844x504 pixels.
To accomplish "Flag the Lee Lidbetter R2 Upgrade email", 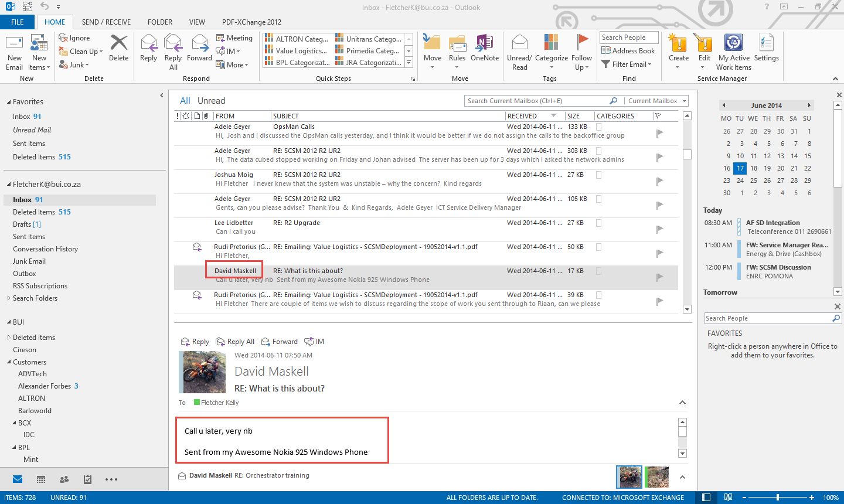I will point(659,229).
